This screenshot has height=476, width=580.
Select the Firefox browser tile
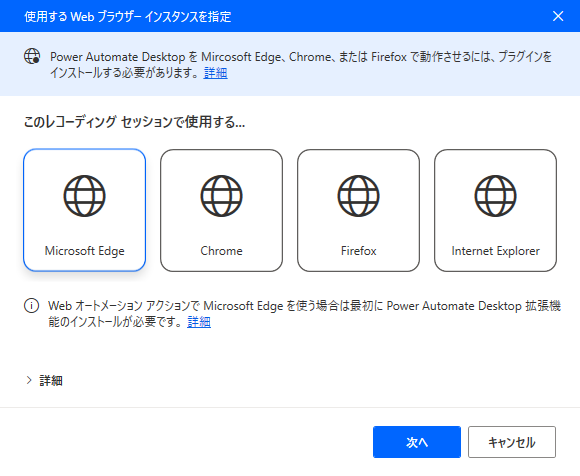coord(358,210)
